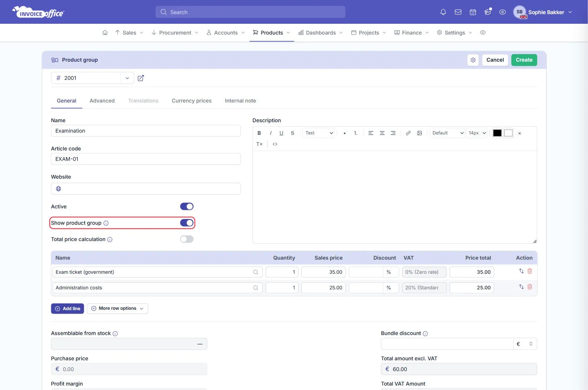Click the Create button
588x390 pixels.
tap(524, 60)
